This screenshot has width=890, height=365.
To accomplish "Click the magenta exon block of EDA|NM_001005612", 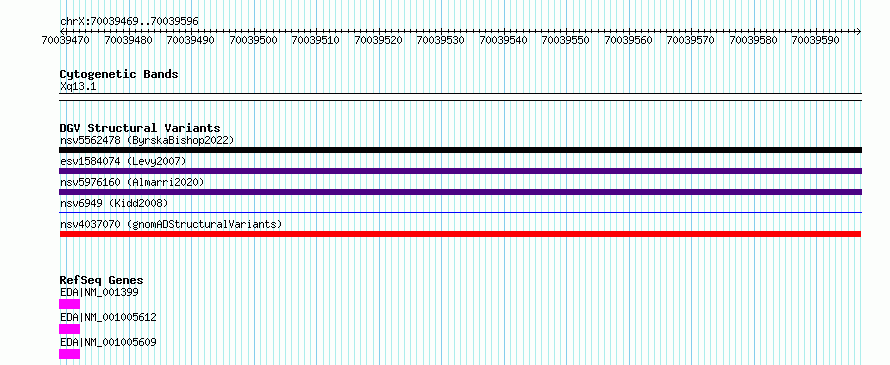I will point(70,329).
